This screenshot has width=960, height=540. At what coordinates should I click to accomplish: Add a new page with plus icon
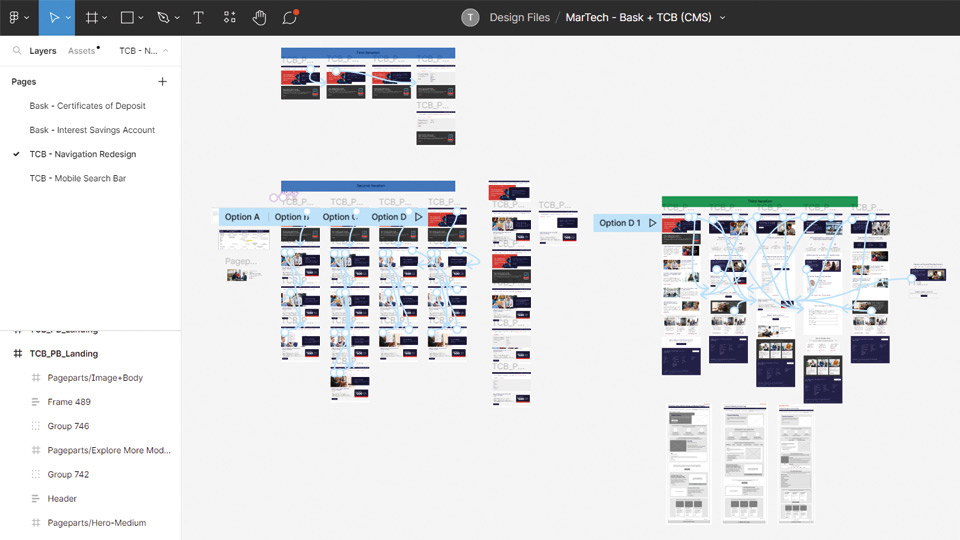pos(163,82)
